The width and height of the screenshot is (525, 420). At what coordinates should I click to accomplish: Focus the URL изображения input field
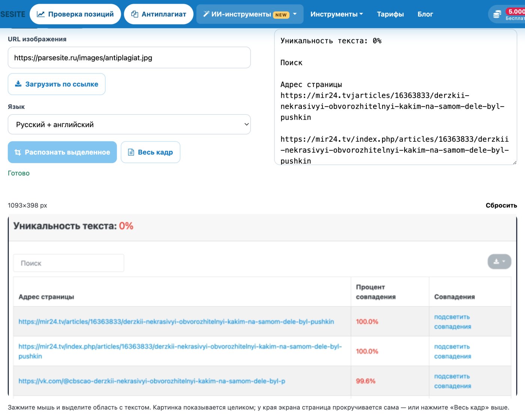tap(129, 58)
